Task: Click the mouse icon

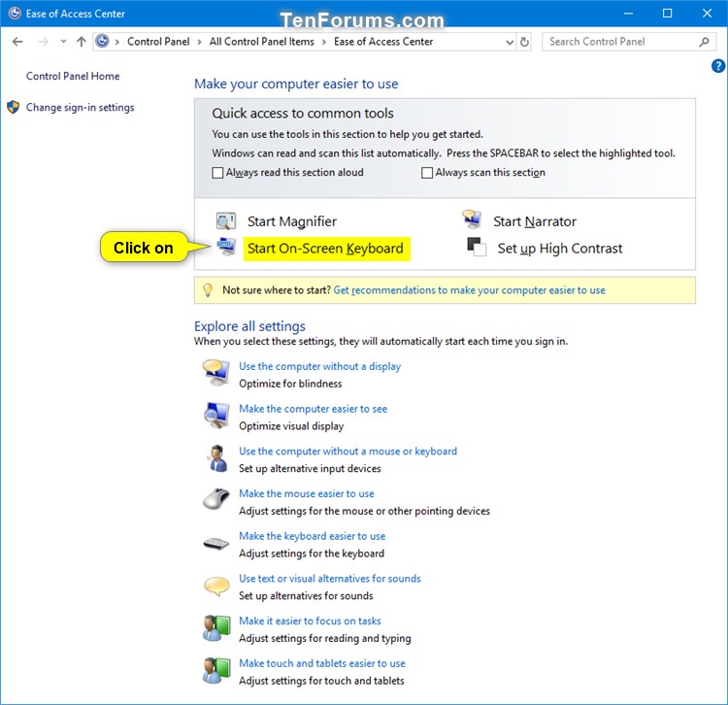Action: point(216,499)
